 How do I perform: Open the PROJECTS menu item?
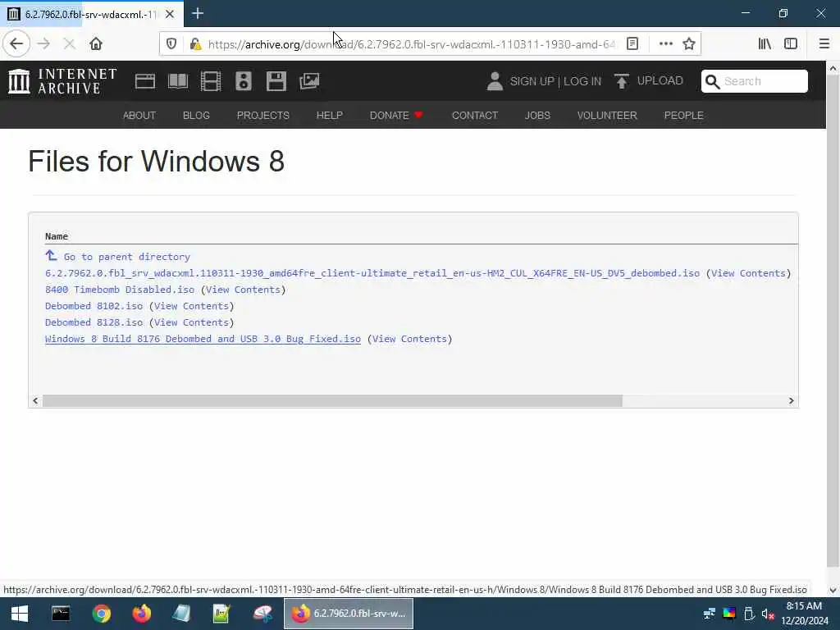click(x=263, y=115)
